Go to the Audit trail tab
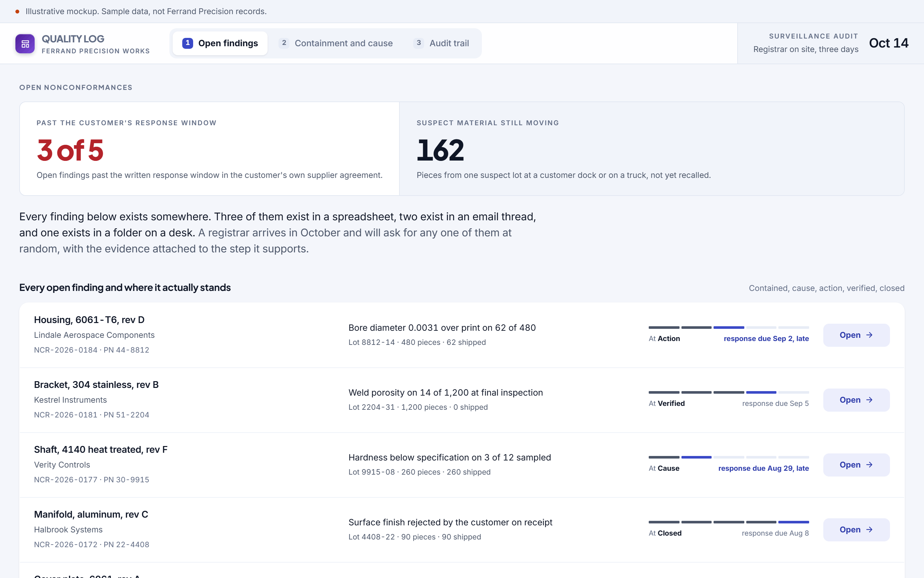The height and width of the screenshot is (578, 924). pyautogui.click(x=441, y=43)
